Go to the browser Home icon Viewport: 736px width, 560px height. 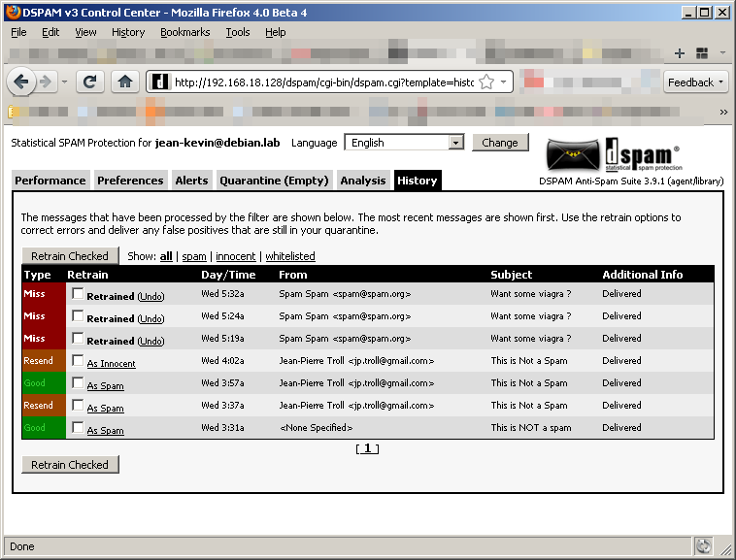[x=125, y=82]
